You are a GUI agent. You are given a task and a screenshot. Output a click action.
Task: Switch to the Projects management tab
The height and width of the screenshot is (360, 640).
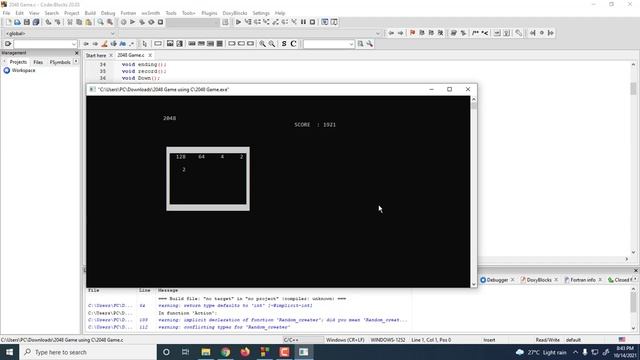[x=18, y=62]
